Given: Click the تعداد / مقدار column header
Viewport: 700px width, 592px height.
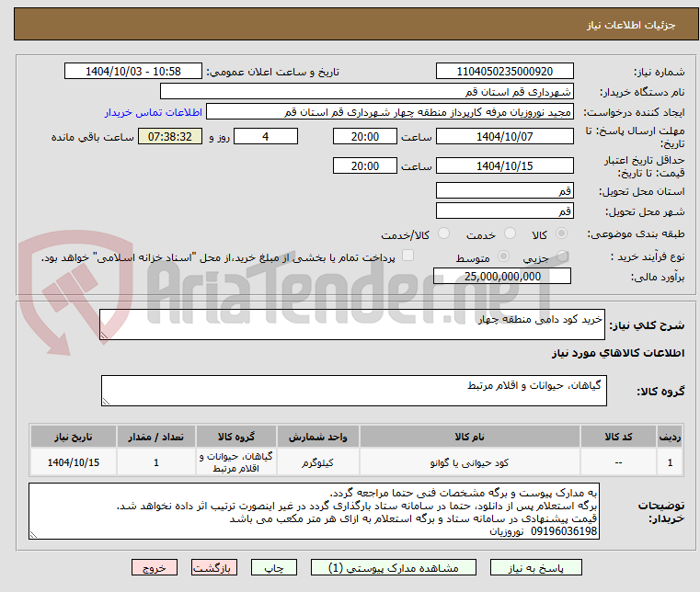Looking at the screenshot, I should pos(156,437).
